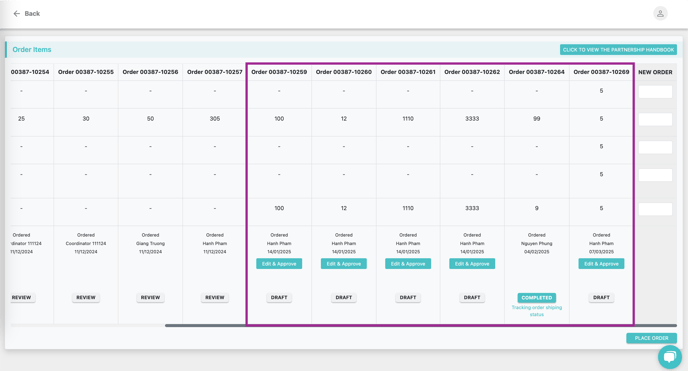Click Giang Truong ordered-by text
The image size is (688, 371).
point(150,243)
